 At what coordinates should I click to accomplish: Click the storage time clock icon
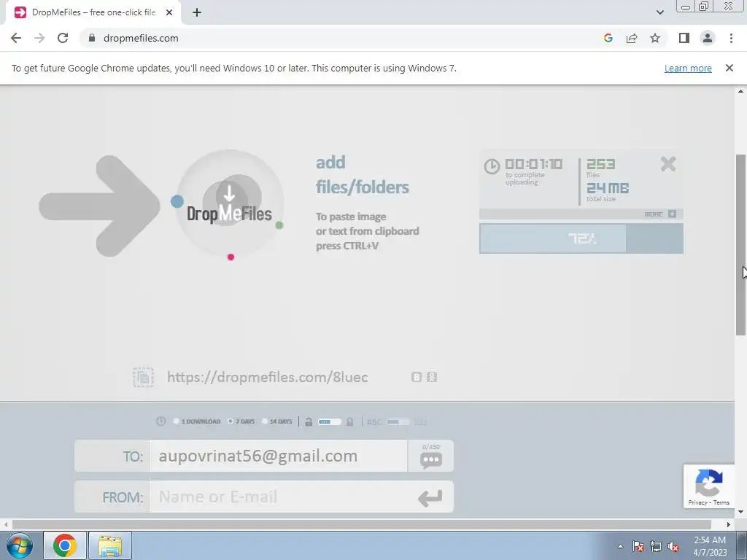161,421
